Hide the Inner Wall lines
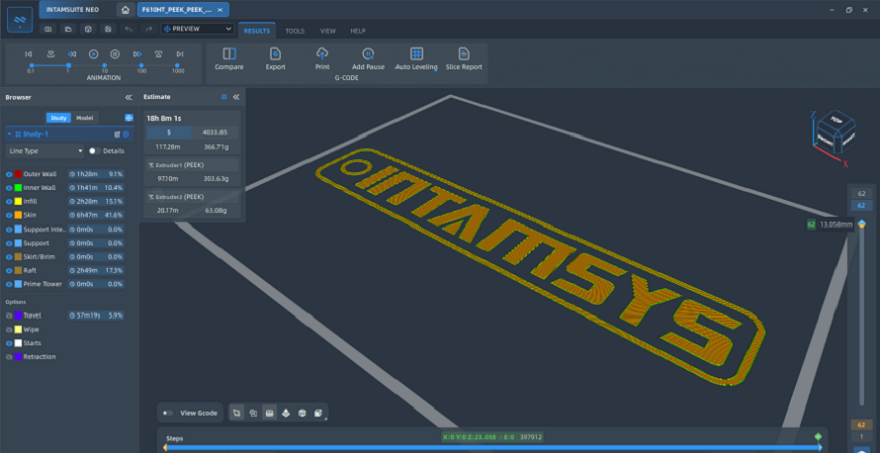This screenshot has height=453, width=880. point(9,187)
